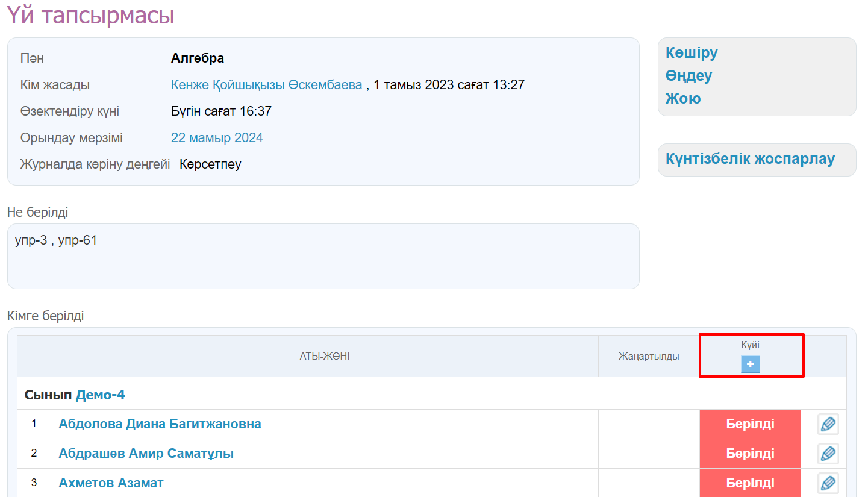868x497 pixels.
Task: Open student Абдолова Диана Багитжановна
Action: (160, 424)
